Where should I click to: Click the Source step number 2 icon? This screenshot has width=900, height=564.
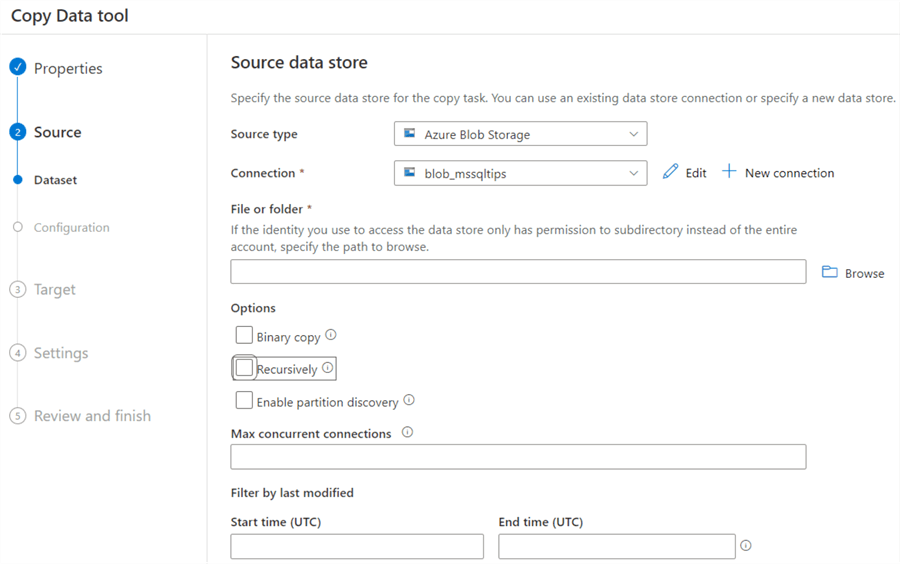pyautogui.click(x=18, y=132)
